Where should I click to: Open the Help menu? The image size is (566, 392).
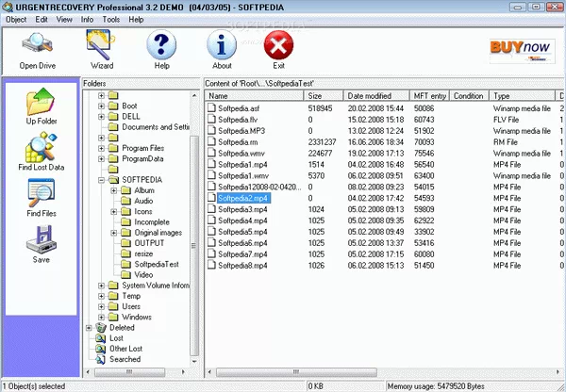tap(136, 20)
